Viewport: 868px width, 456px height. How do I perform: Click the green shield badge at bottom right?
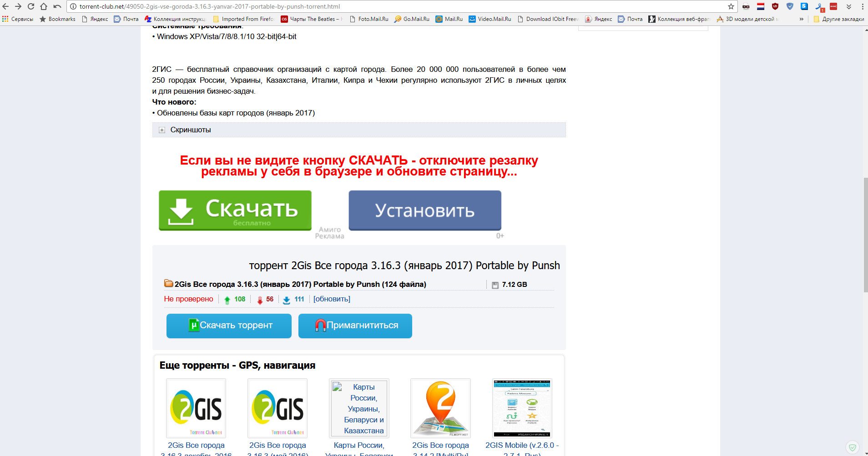tap(853, 447)
